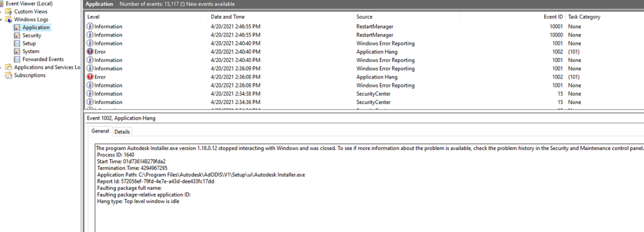This screenshot has width=644, height=232.
Task: Select SecurityCenter event at 2:34:38 PM
Action: click(x=364, y=93)
